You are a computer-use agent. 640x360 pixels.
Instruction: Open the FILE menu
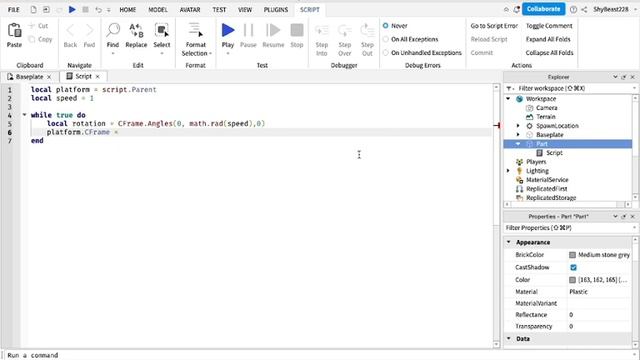(13, 9)
